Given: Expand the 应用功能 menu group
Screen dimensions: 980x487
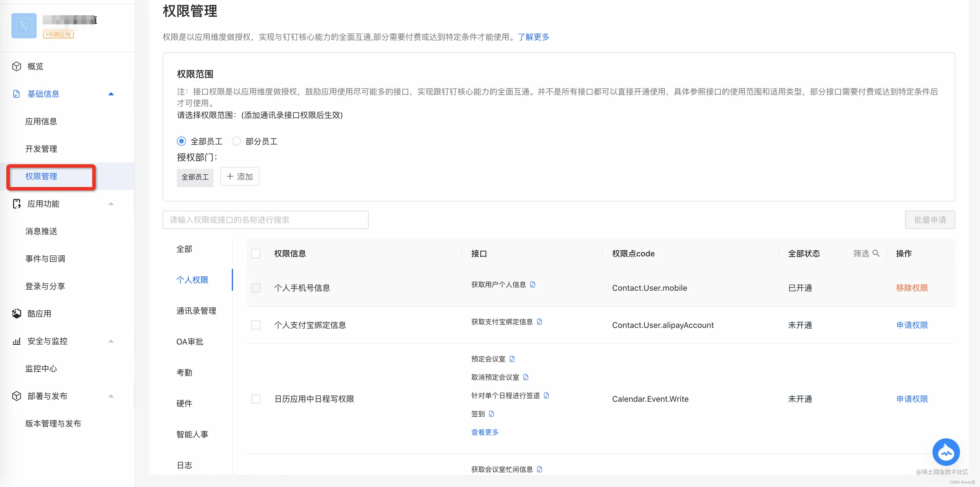Looking at the screenshot, I should 111,204.
